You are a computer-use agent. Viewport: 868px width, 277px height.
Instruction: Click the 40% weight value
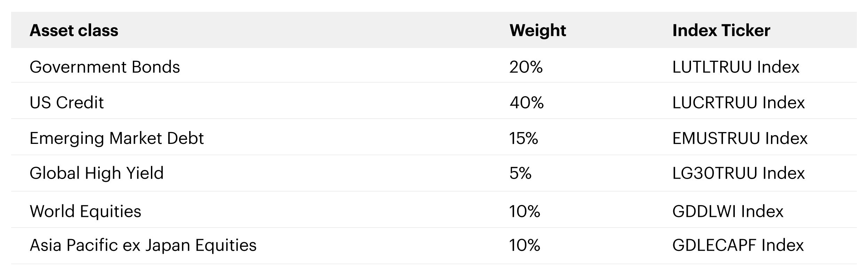(527, 103)
